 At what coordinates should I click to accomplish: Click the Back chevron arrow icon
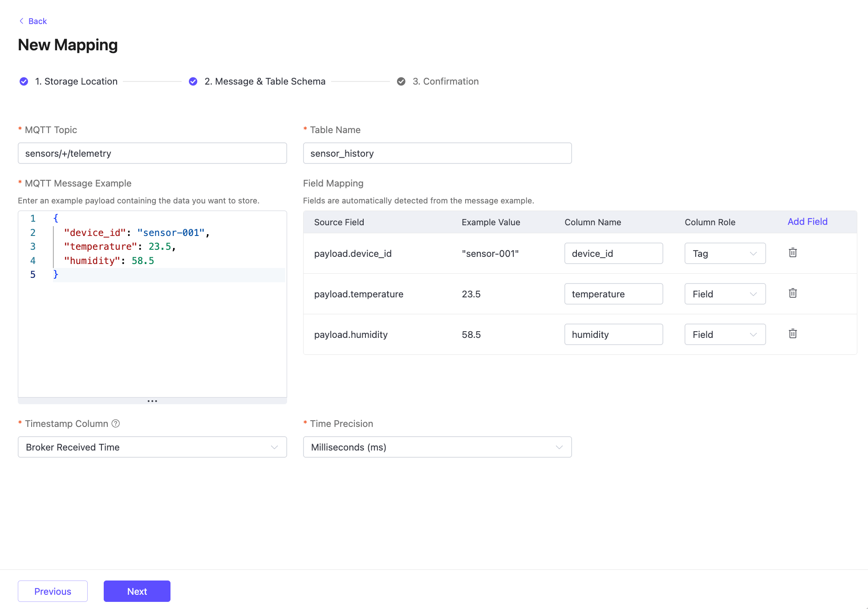point(21,21)
